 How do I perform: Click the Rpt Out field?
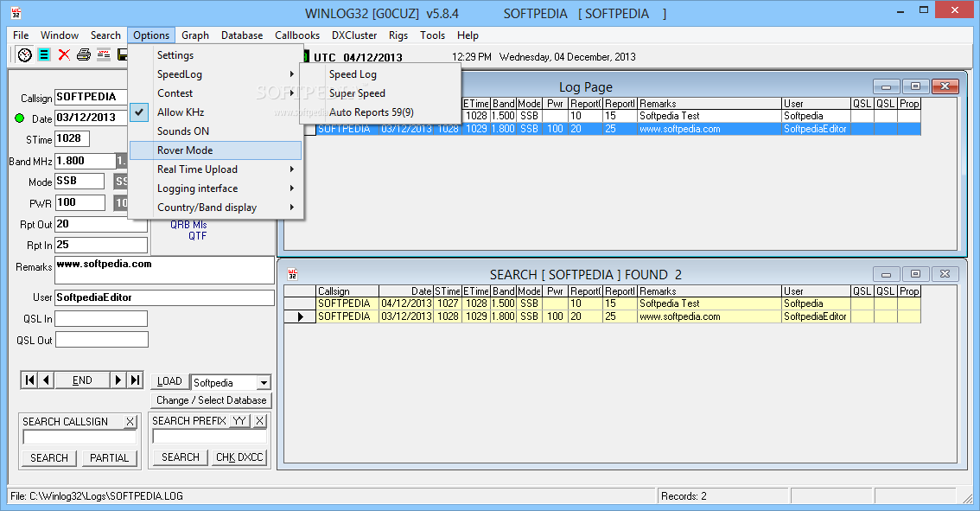pyautogui.click(x=101, y=224)
